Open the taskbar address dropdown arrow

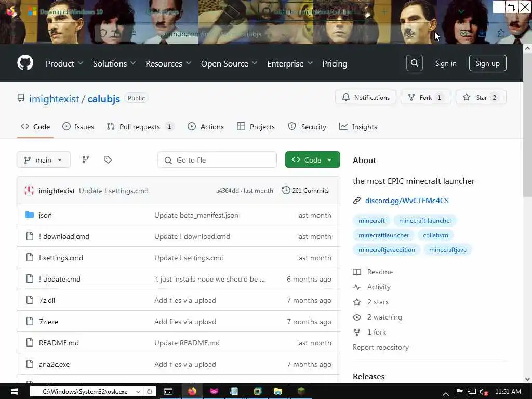[x=138, y=392]
